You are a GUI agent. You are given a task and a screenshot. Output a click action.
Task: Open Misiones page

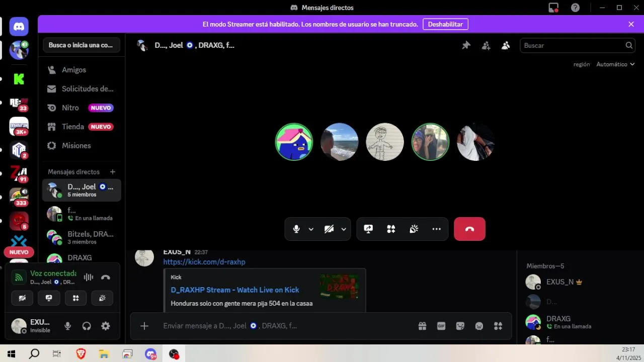tap(82, 146)
